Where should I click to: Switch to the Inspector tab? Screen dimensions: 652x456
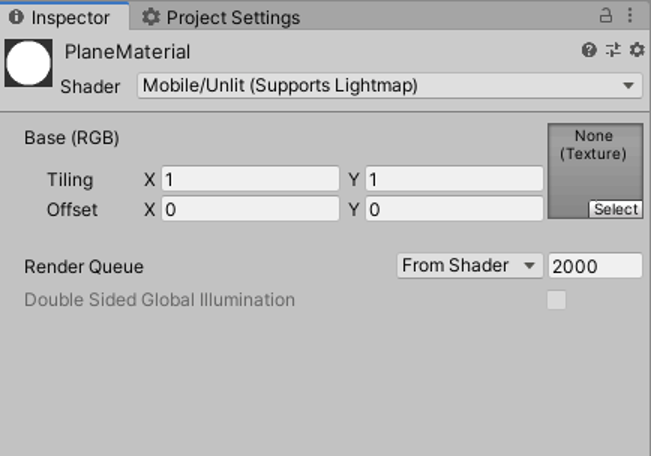click(63, 18)
